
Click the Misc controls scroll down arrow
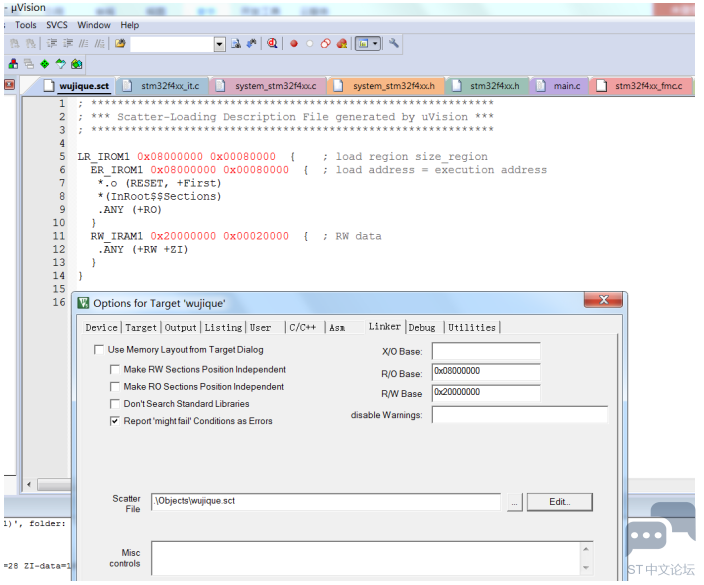(586, 568)
